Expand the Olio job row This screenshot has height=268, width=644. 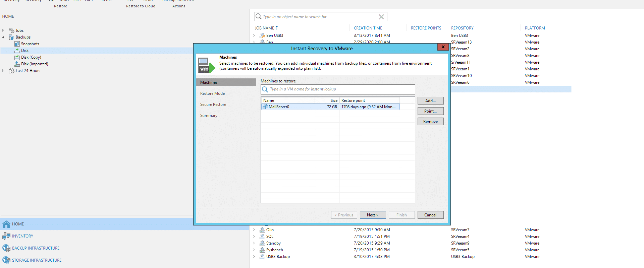click(254, 230)
